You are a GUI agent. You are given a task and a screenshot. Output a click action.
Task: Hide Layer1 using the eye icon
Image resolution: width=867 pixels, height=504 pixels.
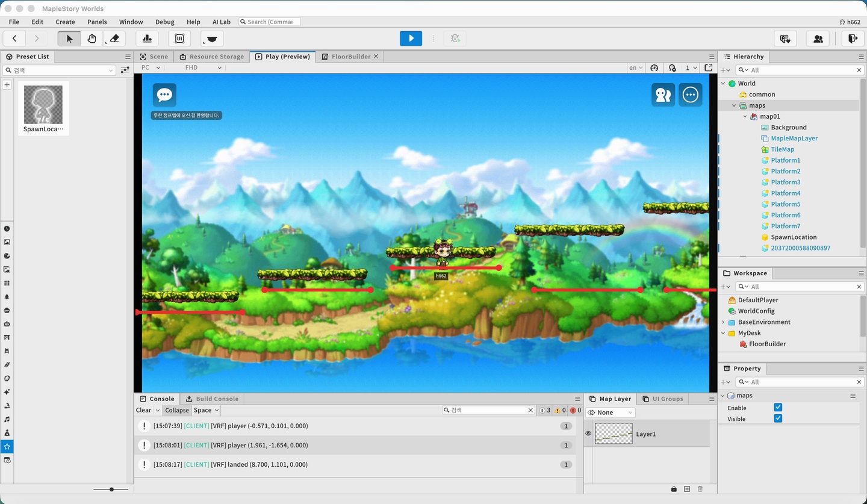(588, 434)
